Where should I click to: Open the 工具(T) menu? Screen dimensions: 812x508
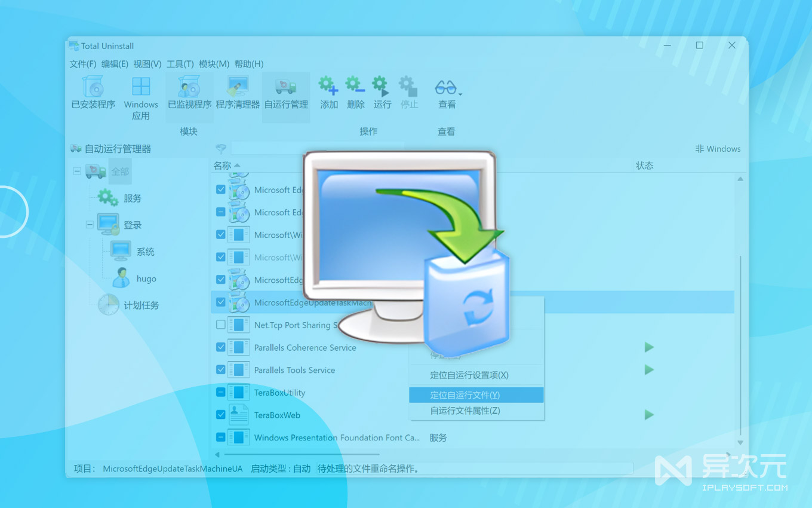click(x=180, y=64)
